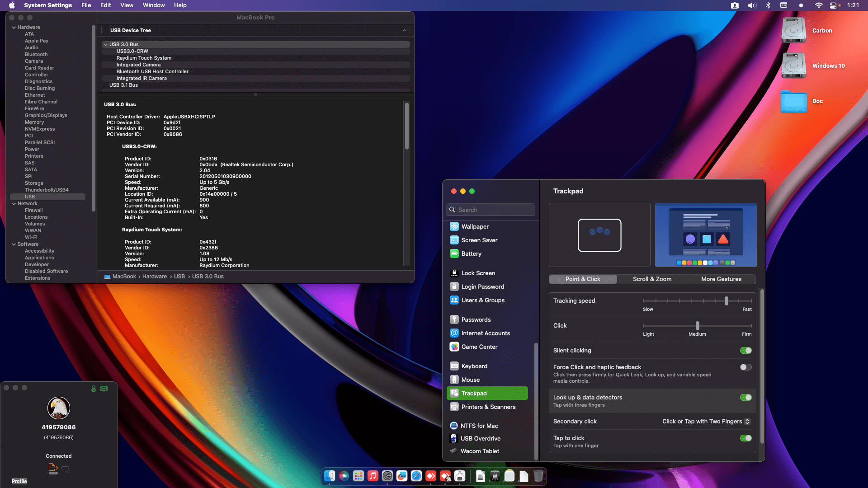Open Trash in the Dock
868x488 pixels.
point(538,476)
